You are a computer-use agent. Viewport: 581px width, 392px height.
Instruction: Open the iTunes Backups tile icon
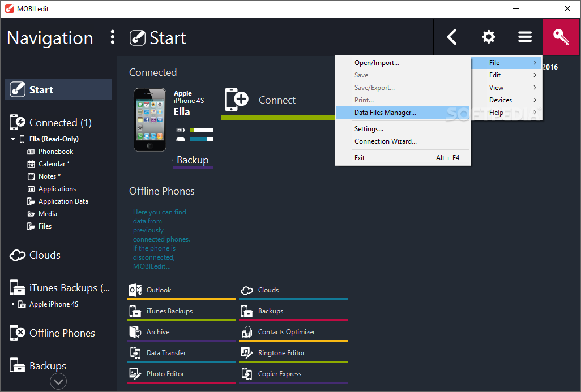point(135,311)
